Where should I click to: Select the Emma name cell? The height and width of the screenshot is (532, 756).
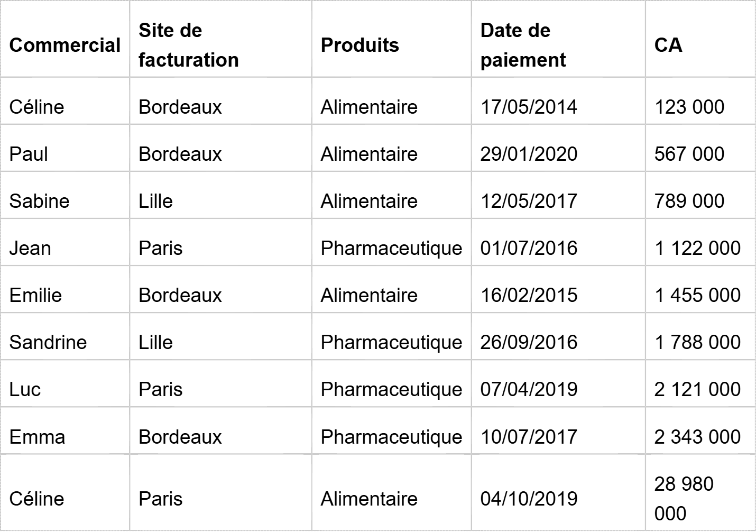pyautogui.click(x=37, y=437)
